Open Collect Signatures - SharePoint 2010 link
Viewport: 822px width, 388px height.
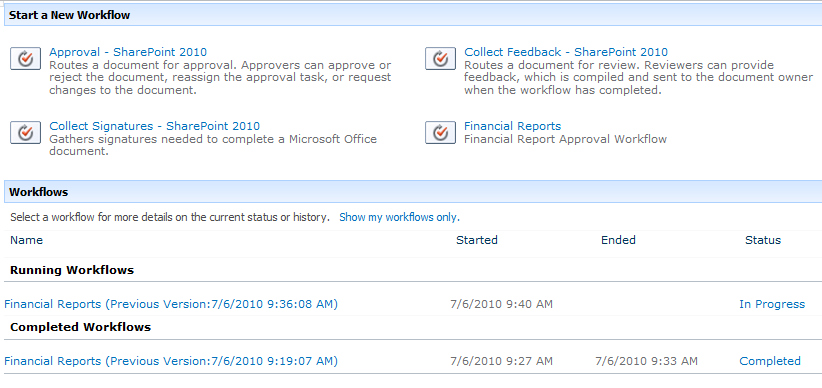coord(155,126)
